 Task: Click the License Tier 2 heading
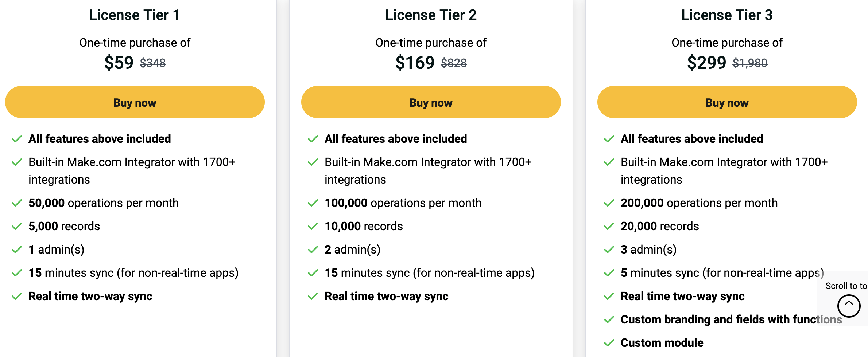coord(431,15)
